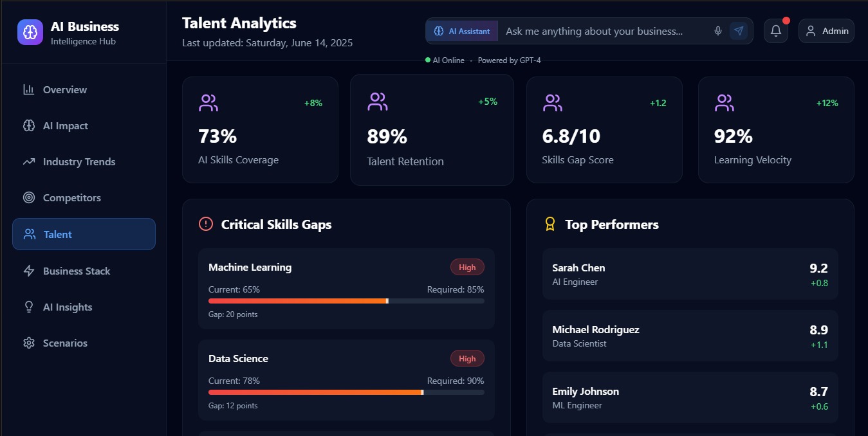Click the 6.8/10 Skills Gap Score value
Image resolution: width=868 pixels, height=436 pixels.
571,136
